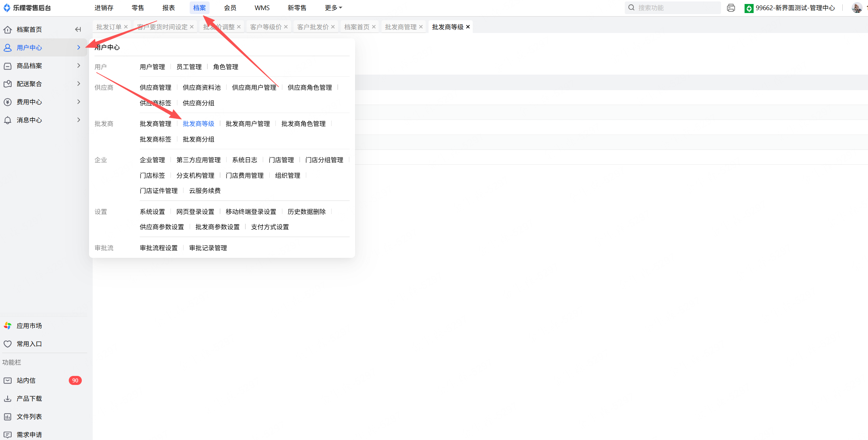This screenshot has height=440, width=868.
Task: Open 文件列表 in function bar
Action: [29, 416]
